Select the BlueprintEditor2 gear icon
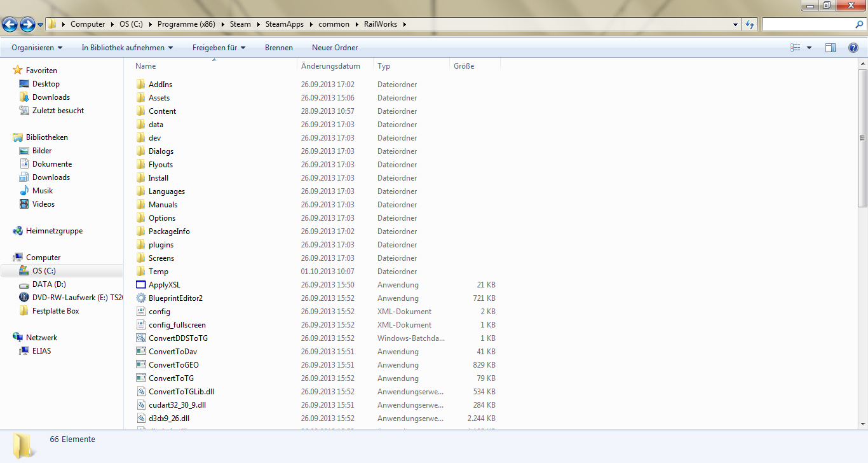Screen dimensions: 868x463 point(141,298)
